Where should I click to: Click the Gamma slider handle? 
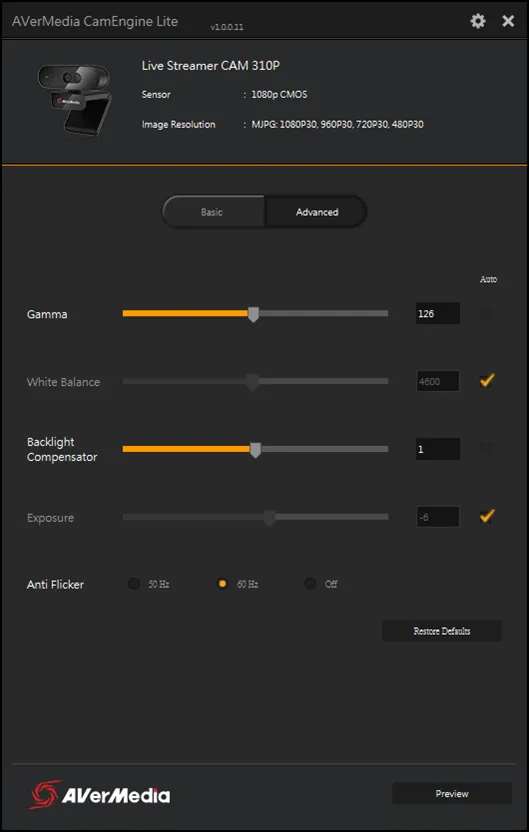click(x=254, y=314)
